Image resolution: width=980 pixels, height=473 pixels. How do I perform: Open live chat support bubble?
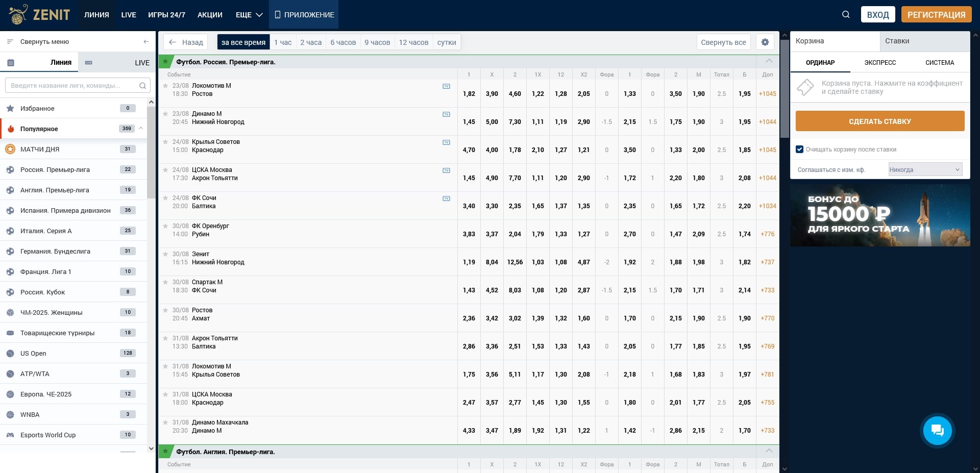point(937,431)
